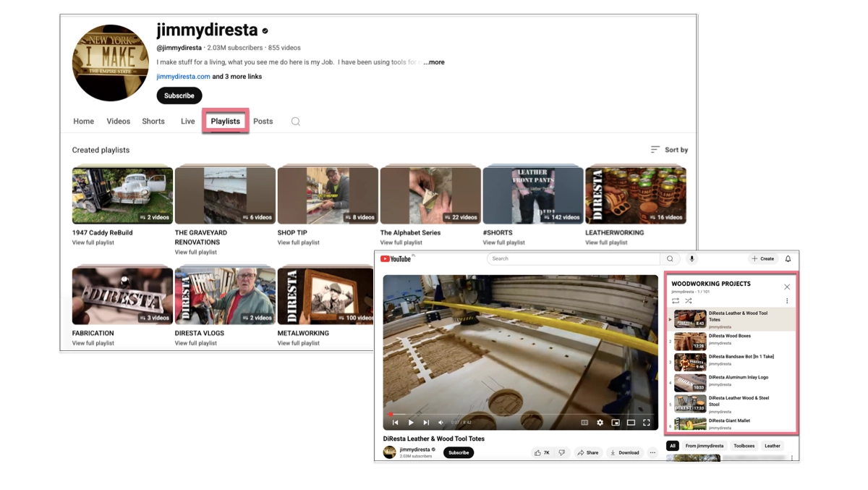Open the playlist panel three-dot menu
This screenshot has width=868, height=490.
(787, 300)
